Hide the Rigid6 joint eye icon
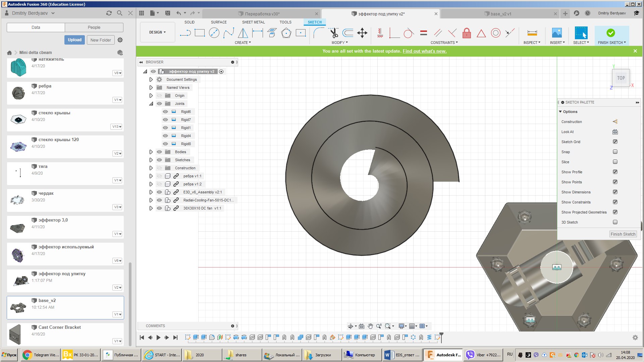Viewport: 644px width, 362px height. coord(165,112)
